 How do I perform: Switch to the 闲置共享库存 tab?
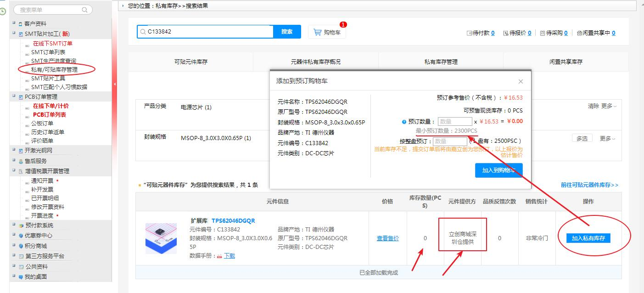[x=566, y=62]
